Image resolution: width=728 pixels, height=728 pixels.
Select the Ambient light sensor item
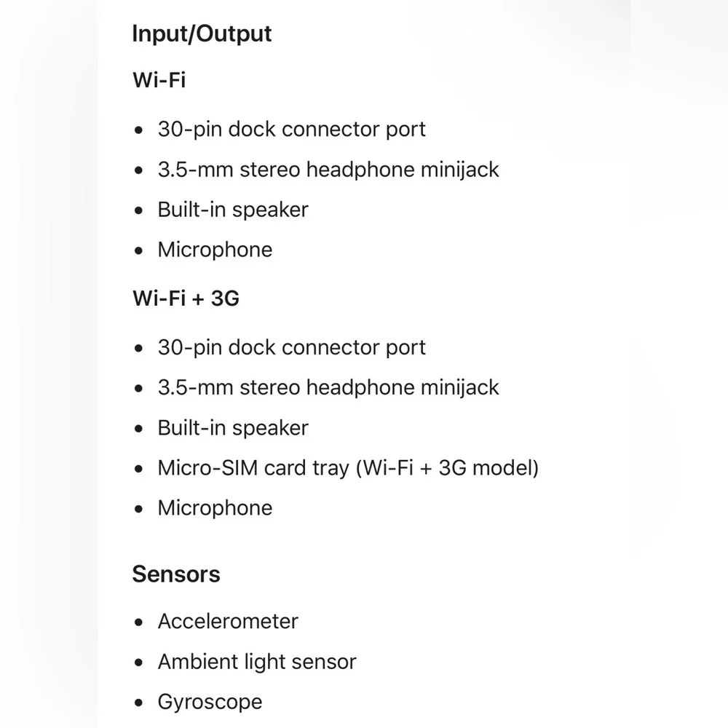tap(257, 662)
